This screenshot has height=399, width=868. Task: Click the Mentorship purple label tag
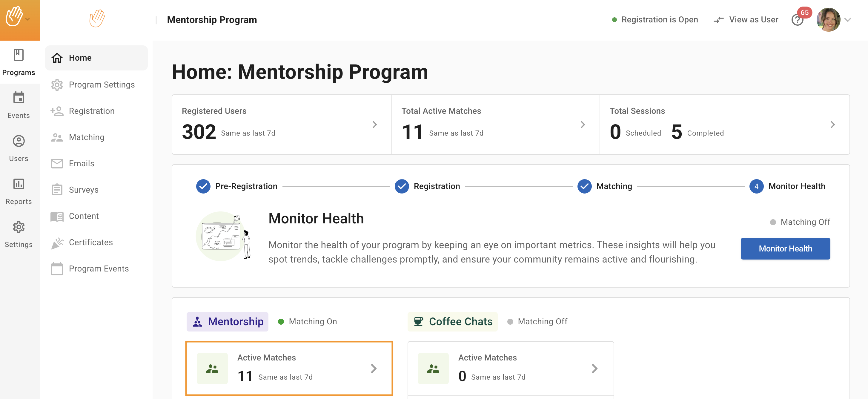pos(228,321)
